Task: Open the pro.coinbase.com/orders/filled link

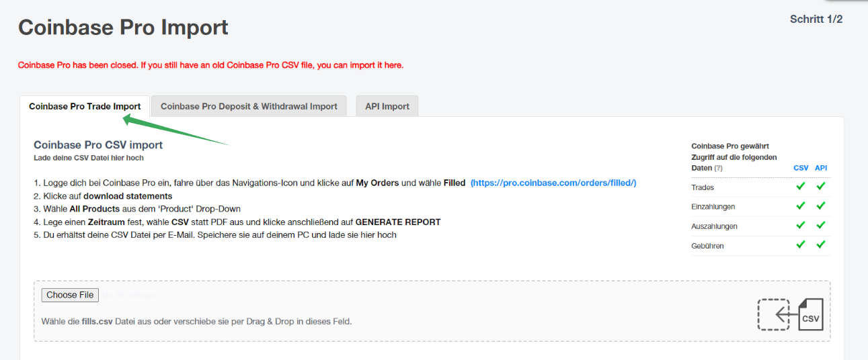Action: [x=553, y=183]
